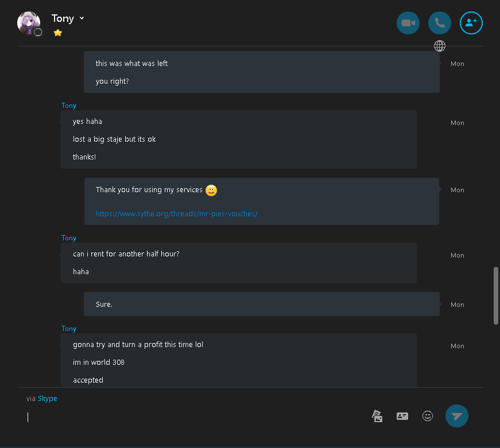Click the Tony sender label above "yes haha"

click(x=68, y=106)
